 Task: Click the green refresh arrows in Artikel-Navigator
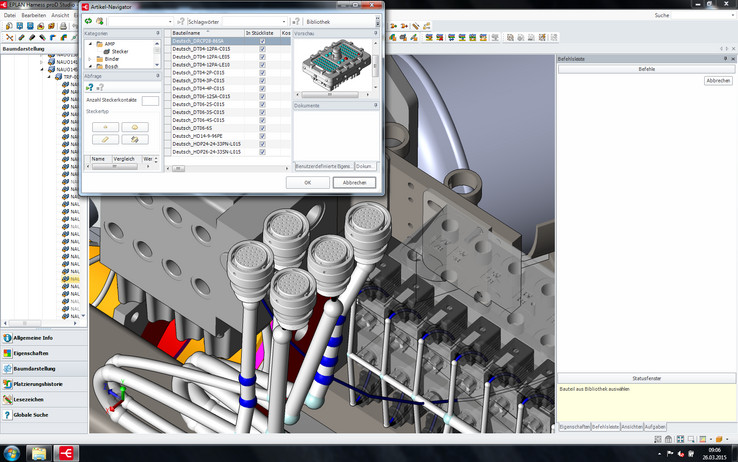click(x=88, y=21)
